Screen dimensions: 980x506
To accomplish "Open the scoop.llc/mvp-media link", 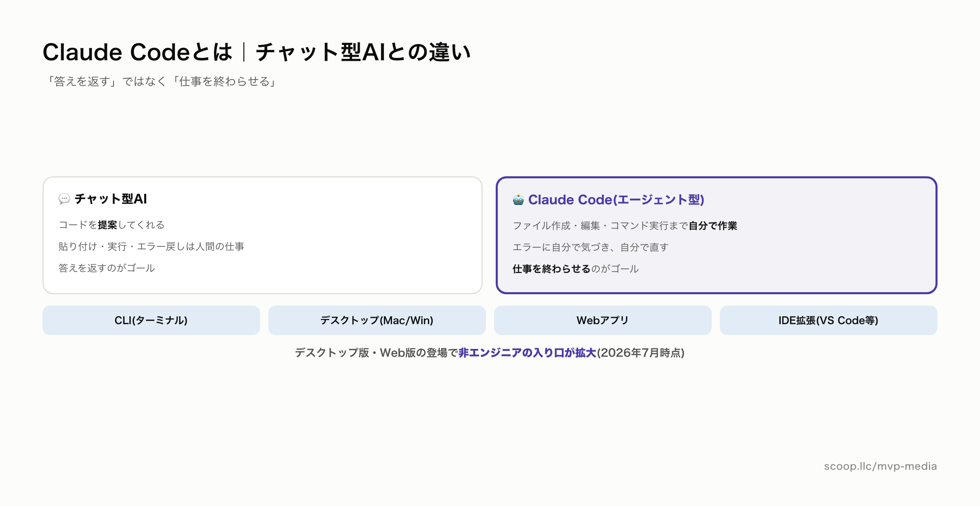I will click(880, 466).
